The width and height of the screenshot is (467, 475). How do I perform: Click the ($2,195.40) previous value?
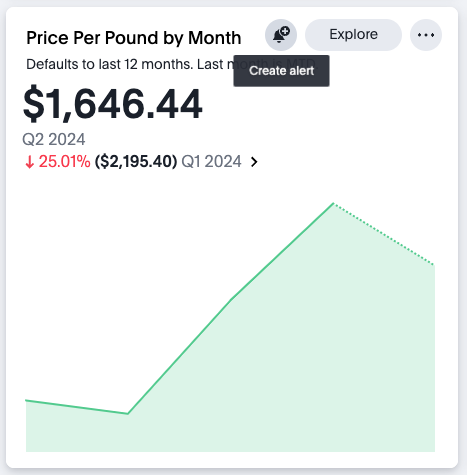136,162
